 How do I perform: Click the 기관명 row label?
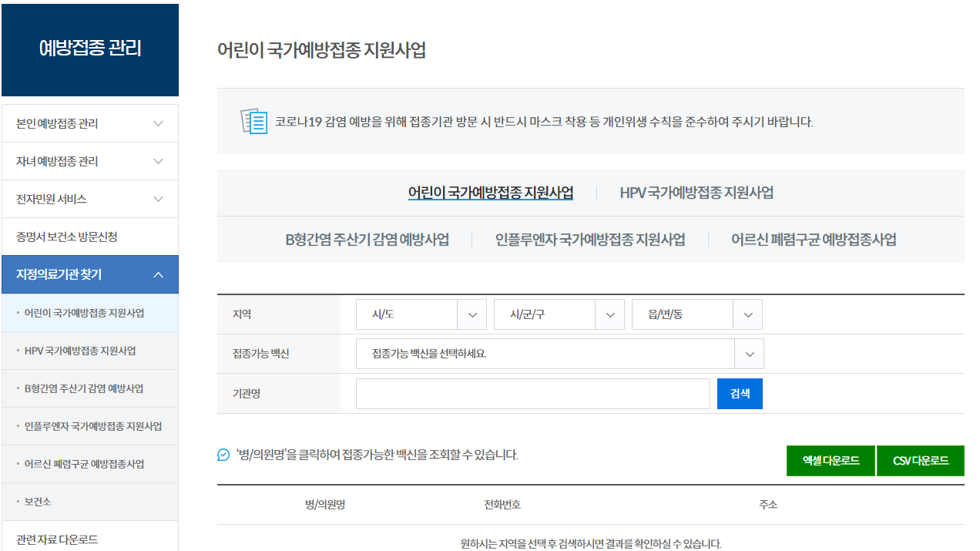pyautogui.click(x=247, y=394)
